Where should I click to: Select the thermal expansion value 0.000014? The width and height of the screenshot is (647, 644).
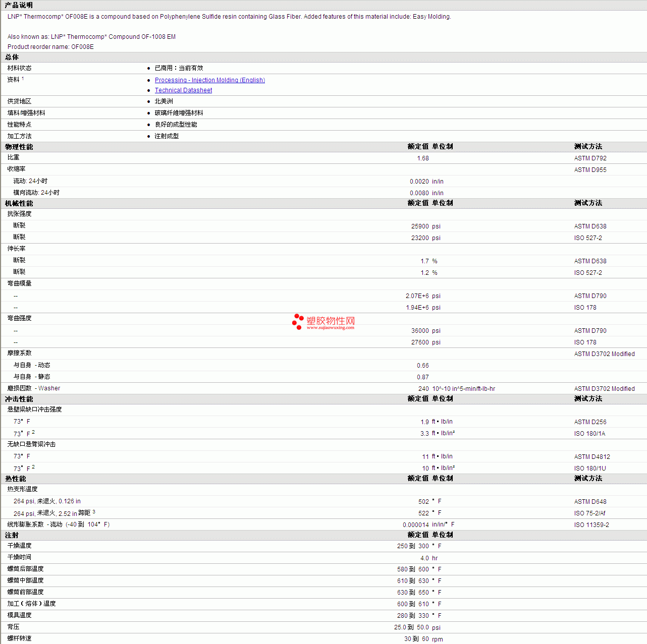416,525
